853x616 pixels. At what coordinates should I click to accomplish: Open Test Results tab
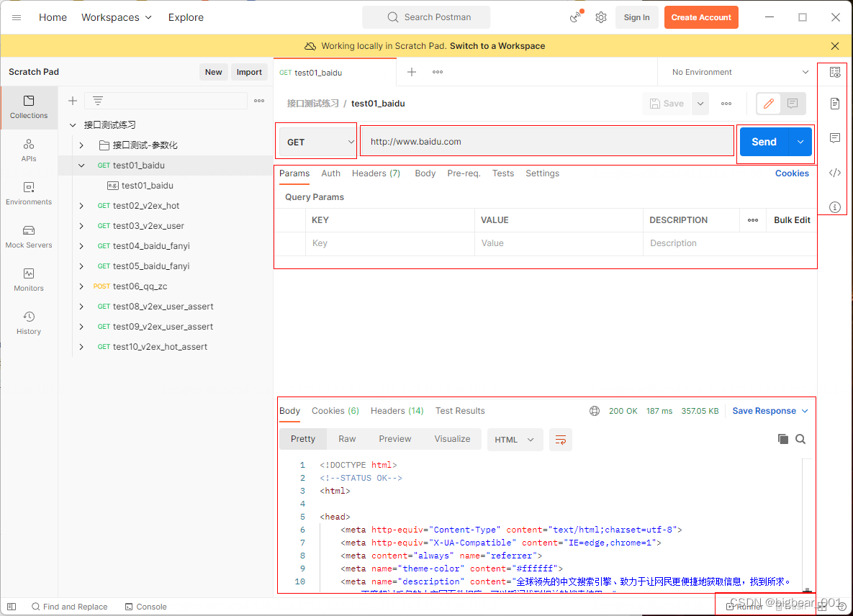click(x=460, y=411)
